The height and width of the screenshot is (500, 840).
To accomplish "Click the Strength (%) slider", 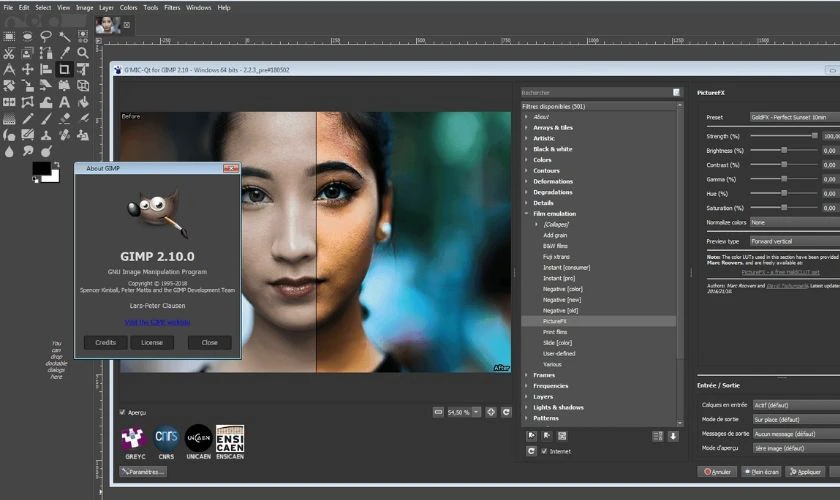I will point(784,136).
